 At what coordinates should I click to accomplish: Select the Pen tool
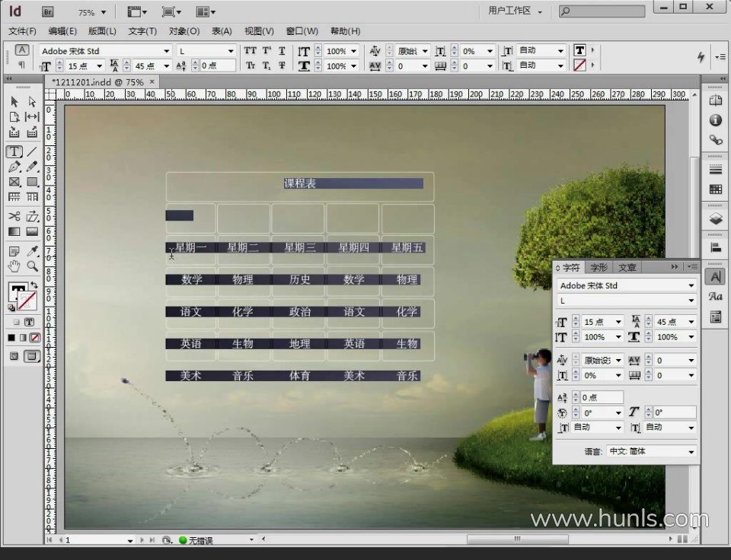tap(14, 167)
